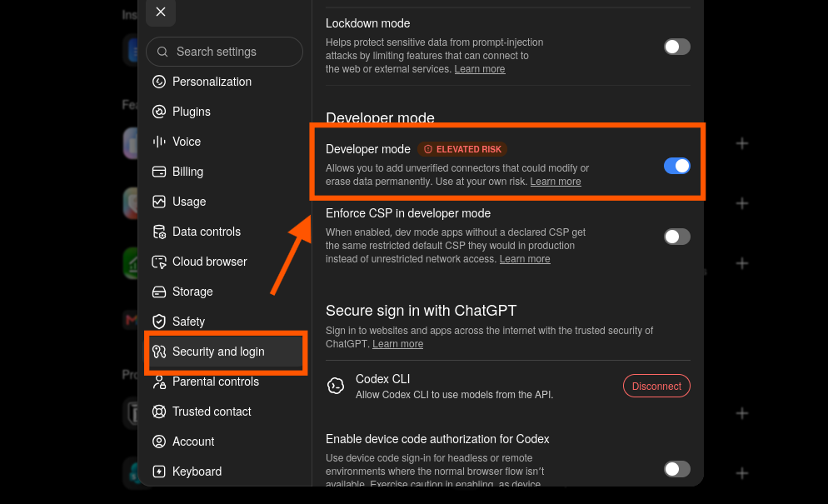This screenshot has width=828, height=504.
Task: Select the Safety menu entry
Action: 224,322
